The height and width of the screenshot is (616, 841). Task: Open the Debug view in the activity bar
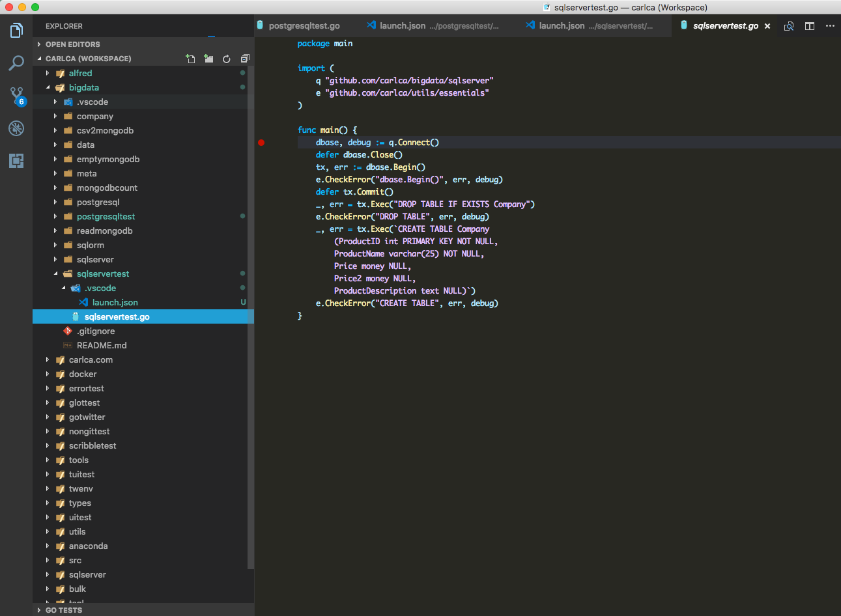pos(16,128)
